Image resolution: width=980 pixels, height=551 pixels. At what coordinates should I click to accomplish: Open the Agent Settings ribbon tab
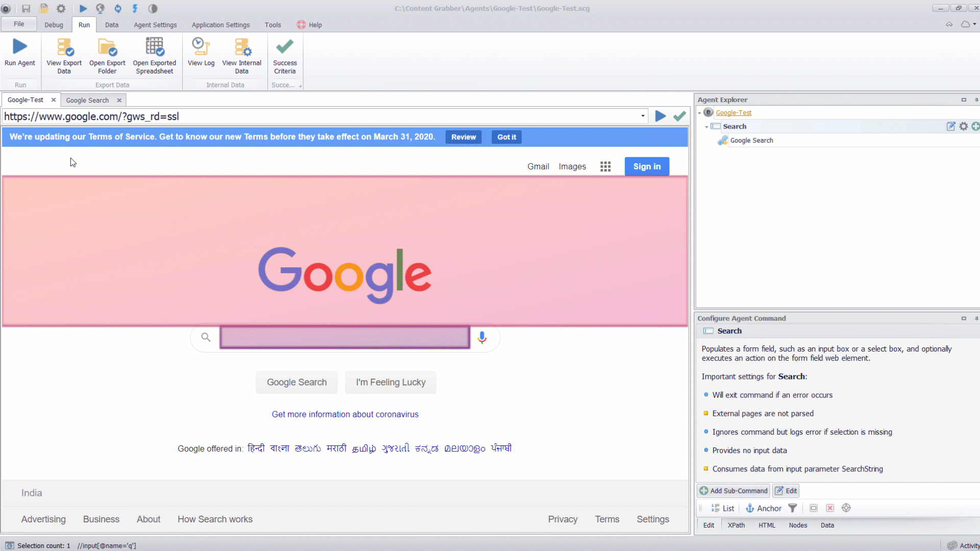pyautogui.click(x=155, y=24)
